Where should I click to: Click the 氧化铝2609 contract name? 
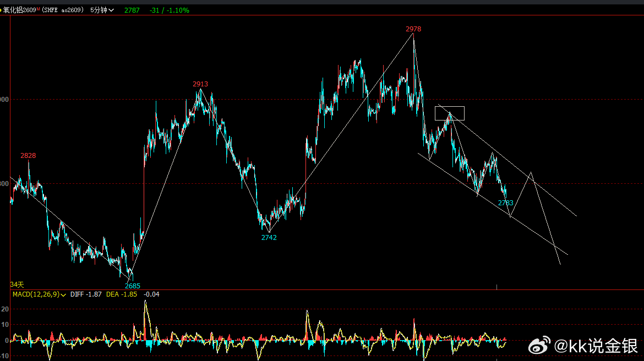(19, 10)
